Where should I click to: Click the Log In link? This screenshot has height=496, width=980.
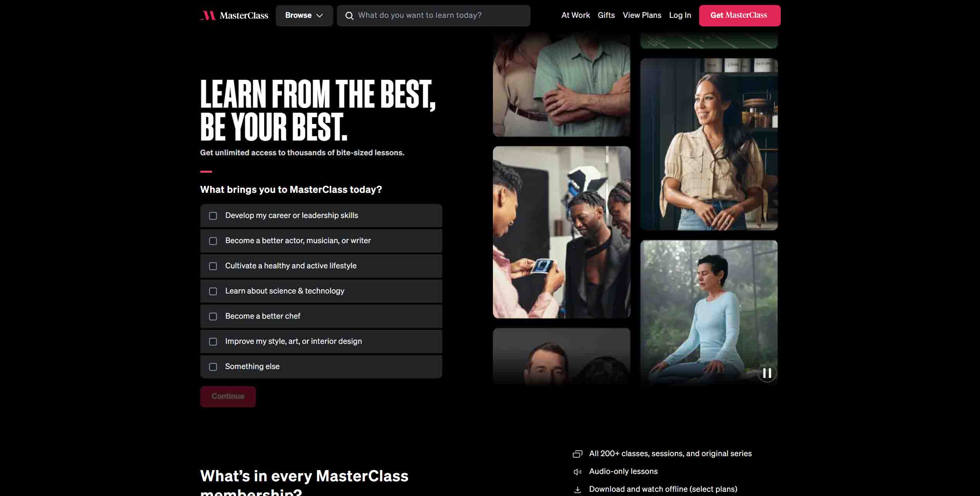680,15
